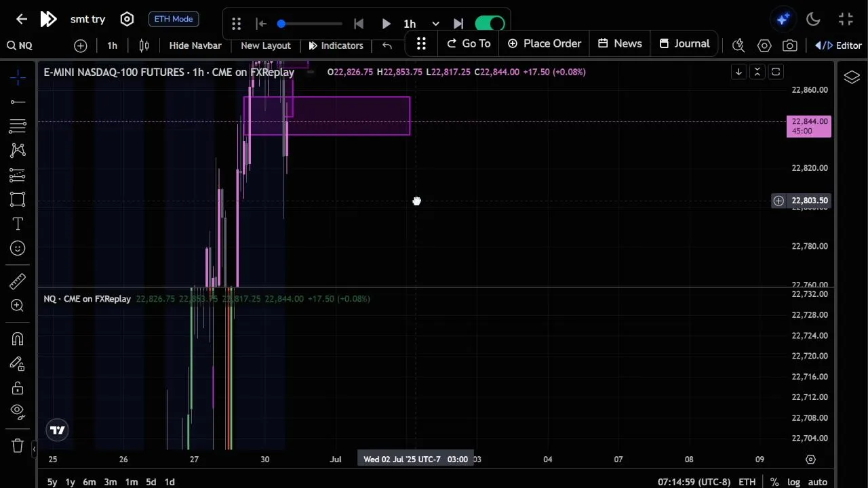Select the rectangle shapes tool
This screenshot has height=488, width=868.
pos(18,199)
